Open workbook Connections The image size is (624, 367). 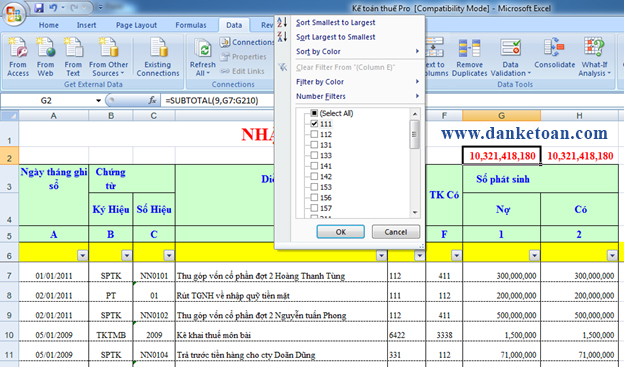click(247, 42)
